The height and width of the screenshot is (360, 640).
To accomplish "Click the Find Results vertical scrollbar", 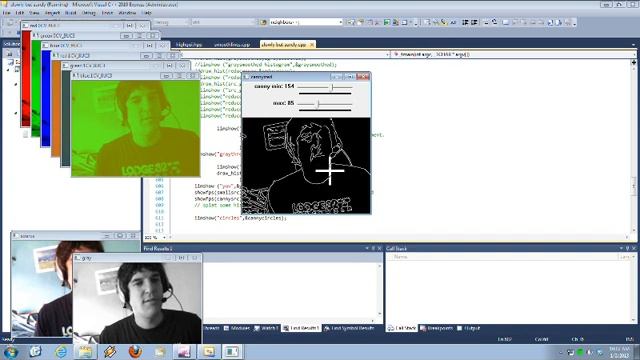I will coord(380,290).
